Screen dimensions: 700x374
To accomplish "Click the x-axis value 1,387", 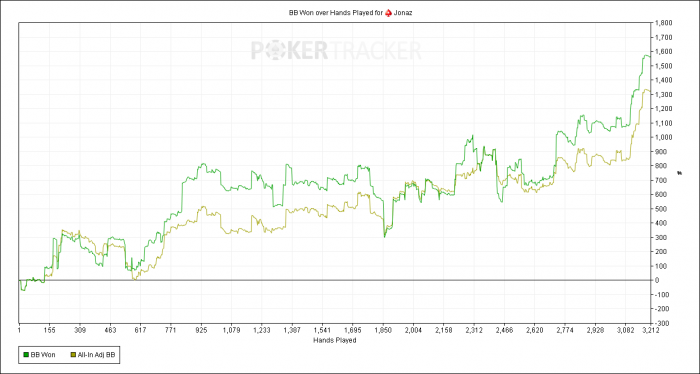I will (x=292, y=331).
